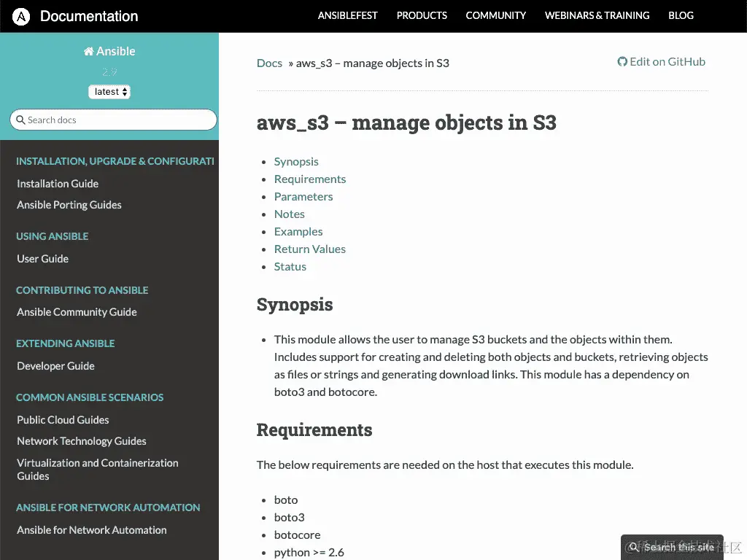
Task: Click the Ansible 2.9 version number
Action: [x=109, y=72]
